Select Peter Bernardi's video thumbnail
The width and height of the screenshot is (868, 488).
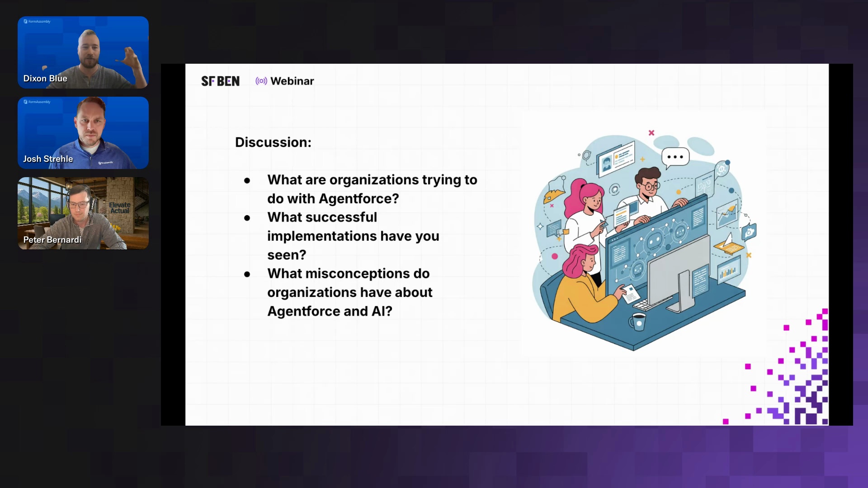click(x=83, y=213)
